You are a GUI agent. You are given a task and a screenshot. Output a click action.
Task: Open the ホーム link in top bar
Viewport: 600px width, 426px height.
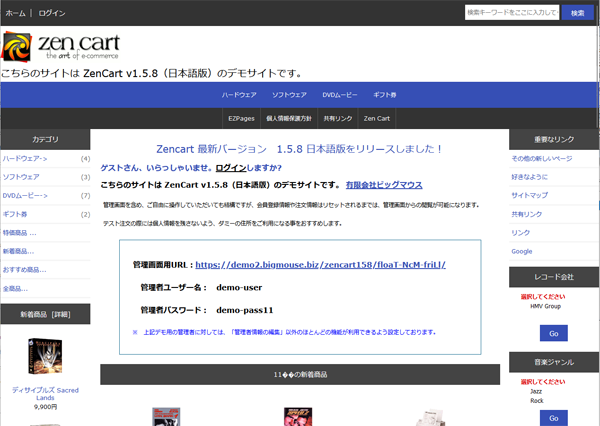pos(15,13)
